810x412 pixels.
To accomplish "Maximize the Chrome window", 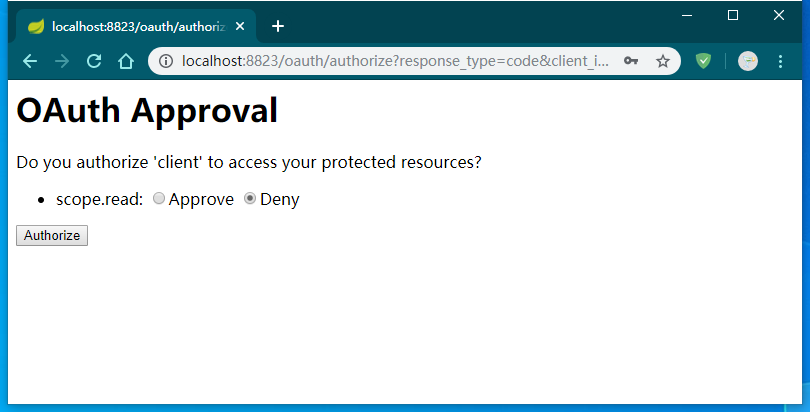I will pos(733,15).
